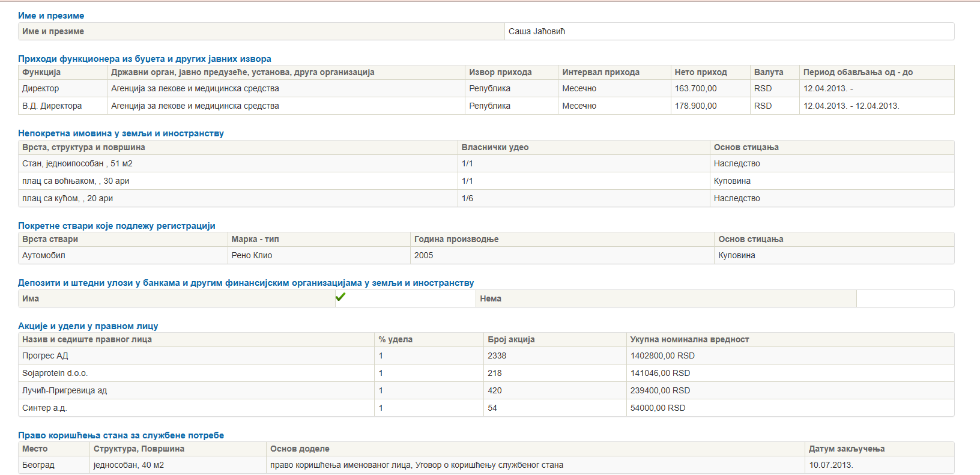This screenshot has width=980, height=475.
Task: Click the Депозити и штедни улози heading
Action: (x=246, y=283)
